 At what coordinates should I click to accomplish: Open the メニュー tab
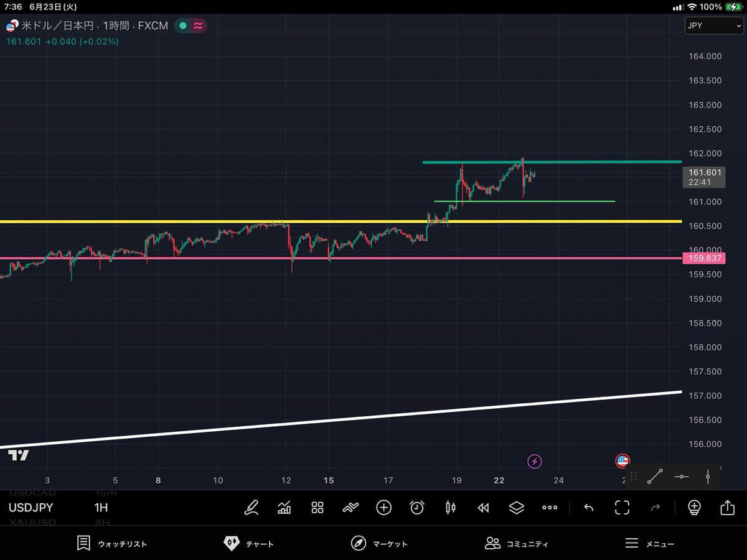tap(649, 543)
